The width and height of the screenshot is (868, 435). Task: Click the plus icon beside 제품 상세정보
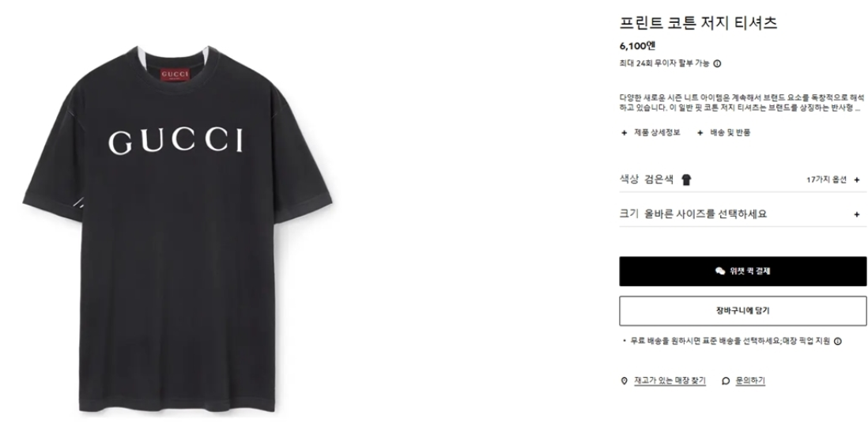pyautogui.click(x=625, y=132)
